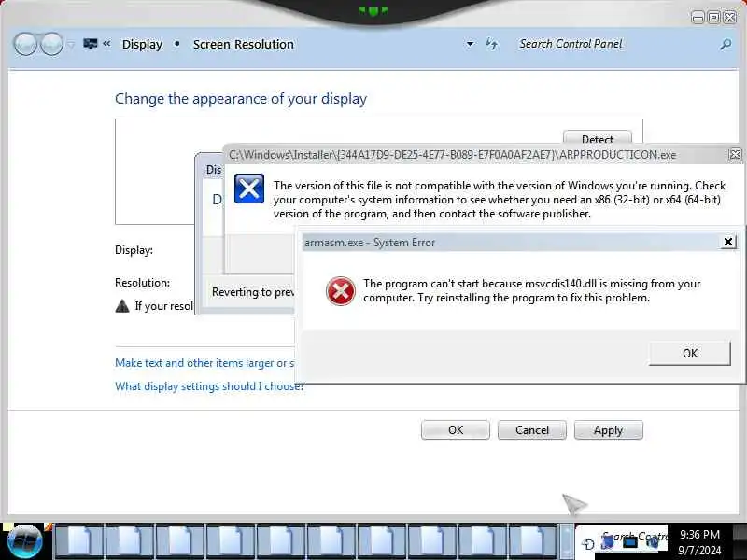The image size is (747, 560).
Task: Open the Windows Start orb
Action: [25, 541]
